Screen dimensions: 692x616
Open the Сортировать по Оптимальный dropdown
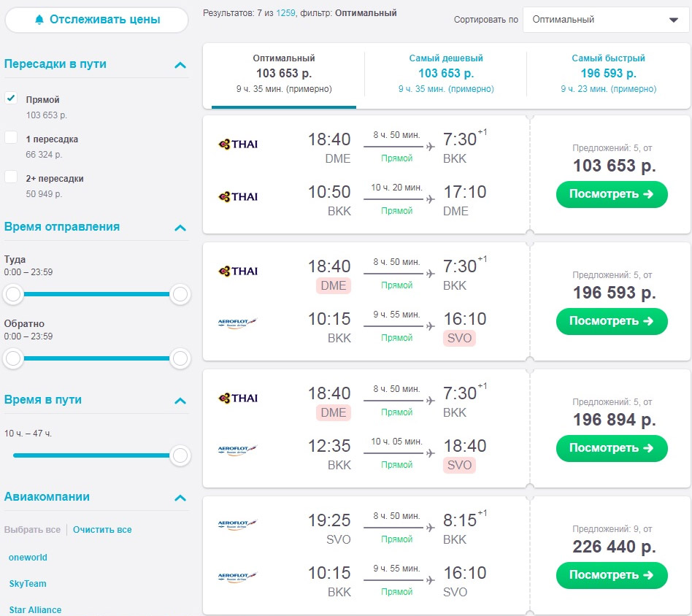(x=606, y=20)
